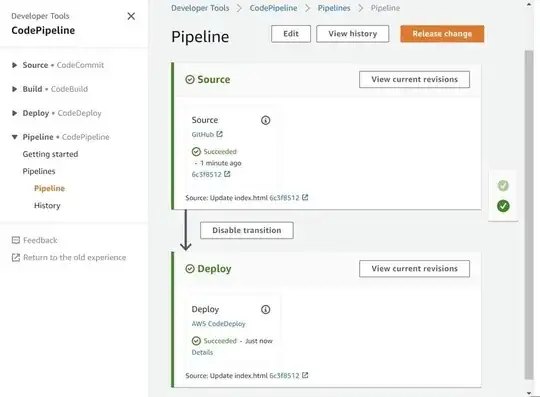Jump to Source via faded check indicator
The width and height of the screenshot is (540, 397).
pyautogui.click(x=503, y=186)
